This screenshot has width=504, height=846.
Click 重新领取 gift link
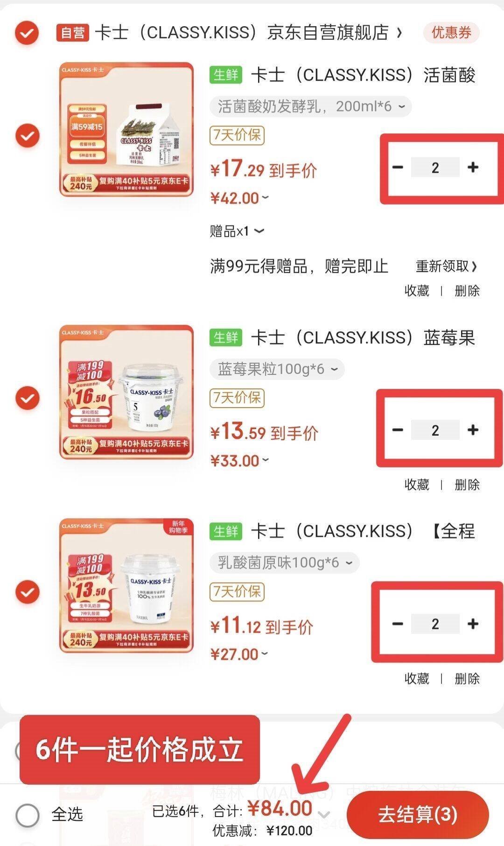coord(446,267)
